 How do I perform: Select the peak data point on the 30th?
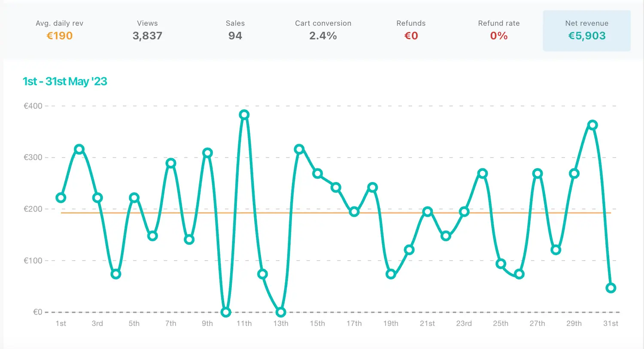[x=592, y=125]
